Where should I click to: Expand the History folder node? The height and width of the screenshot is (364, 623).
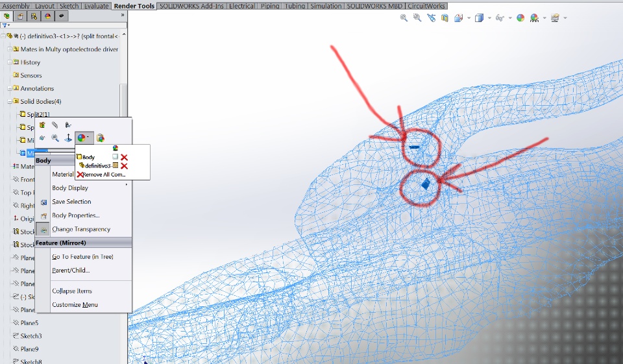click(9, 62)
